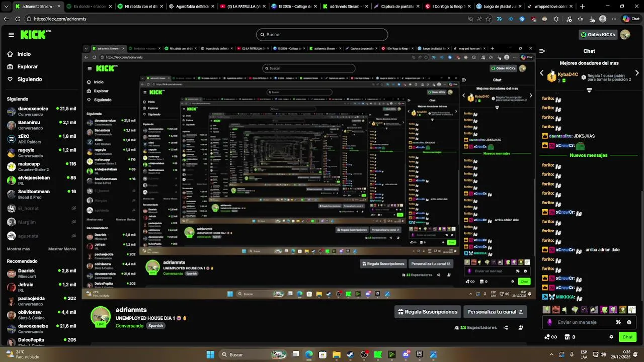Screen dimensions: 644x362
Task: Open offline channel Margiim
Action: pyautogui.click(x=41, y=222)
